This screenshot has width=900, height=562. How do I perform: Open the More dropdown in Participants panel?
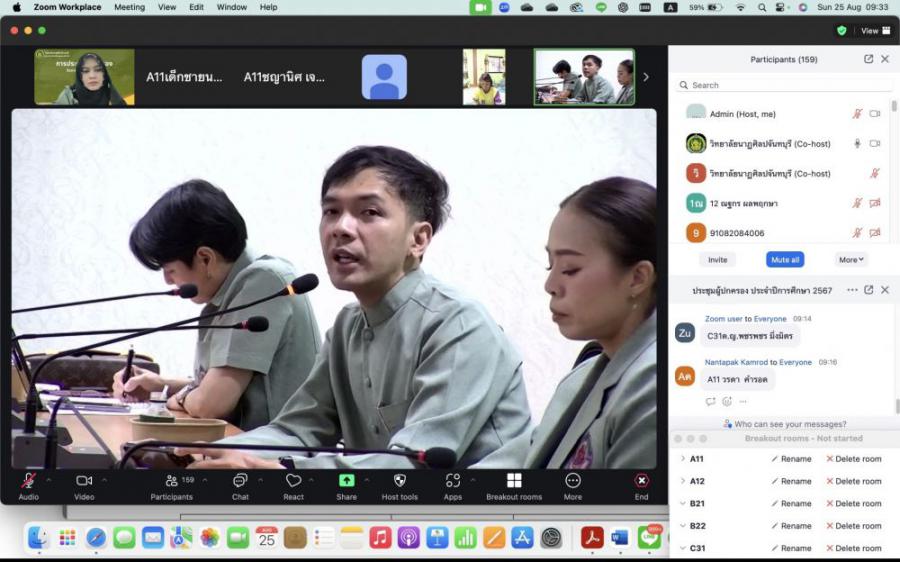(851, 259)
